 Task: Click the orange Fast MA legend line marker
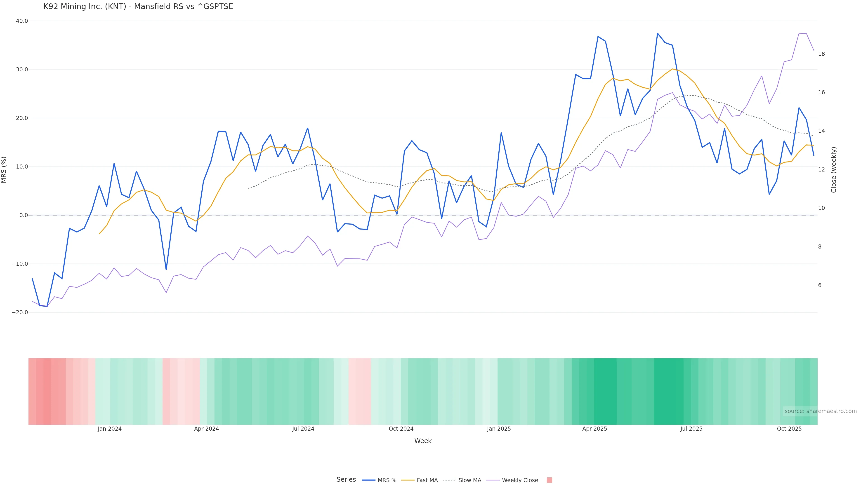408,480
